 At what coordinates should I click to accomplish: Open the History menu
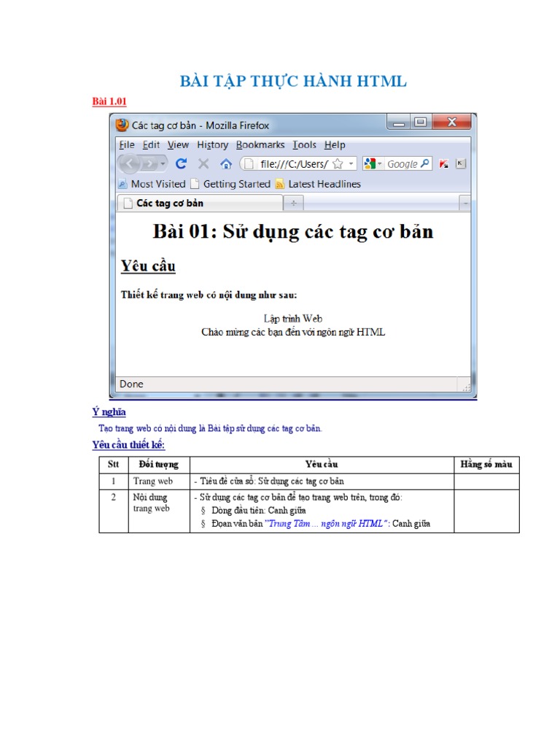click(212, 145)
